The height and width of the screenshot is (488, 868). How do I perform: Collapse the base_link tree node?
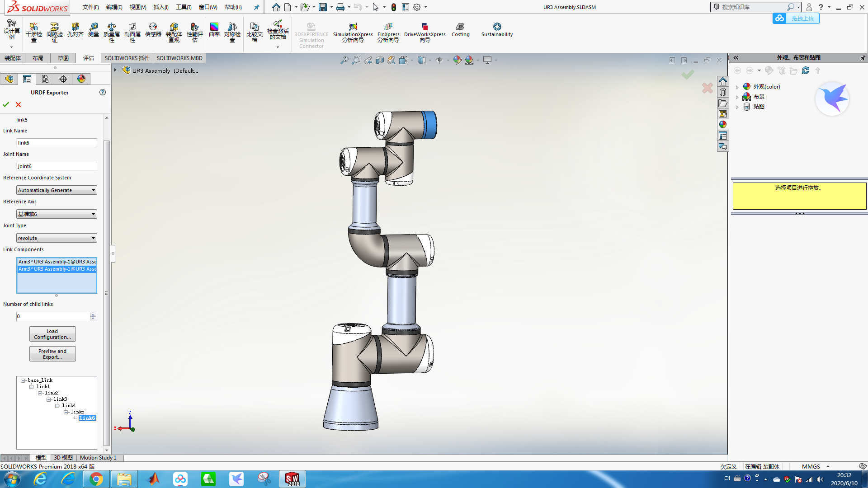coord(23,380)
